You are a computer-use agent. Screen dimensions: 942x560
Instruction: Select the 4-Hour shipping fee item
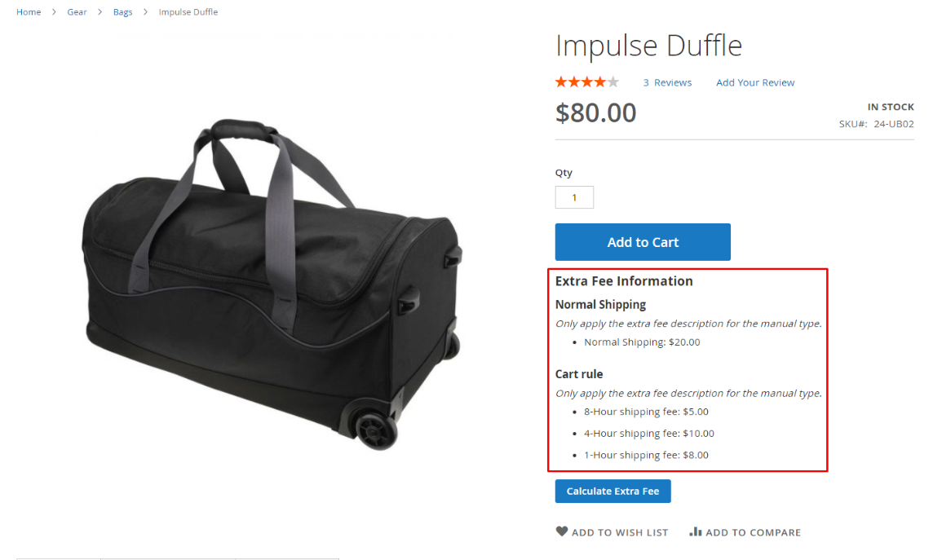pyautogui.click(x=648, y=434)
